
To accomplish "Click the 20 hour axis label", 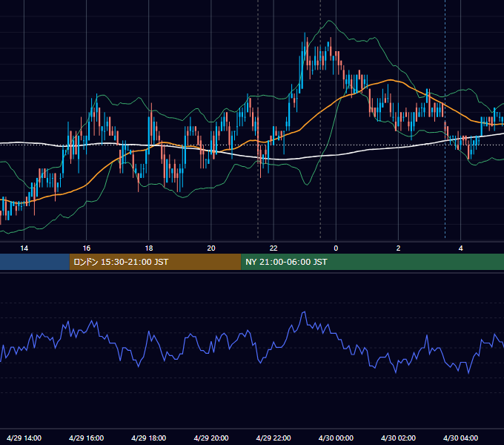I will pos(211,248).
